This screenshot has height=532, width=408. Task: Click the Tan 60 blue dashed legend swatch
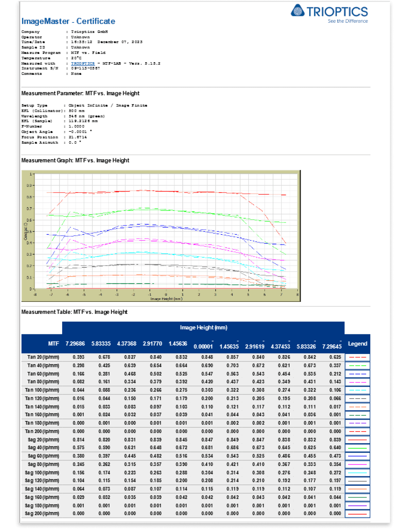(357, 374)
